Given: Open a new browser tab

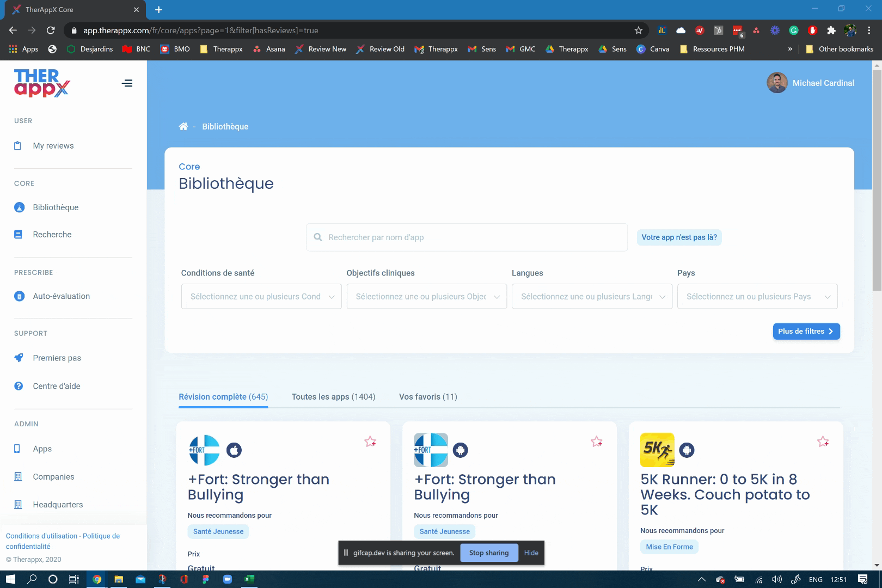Looking at the screenshot, I should click(x=158, y=10).
